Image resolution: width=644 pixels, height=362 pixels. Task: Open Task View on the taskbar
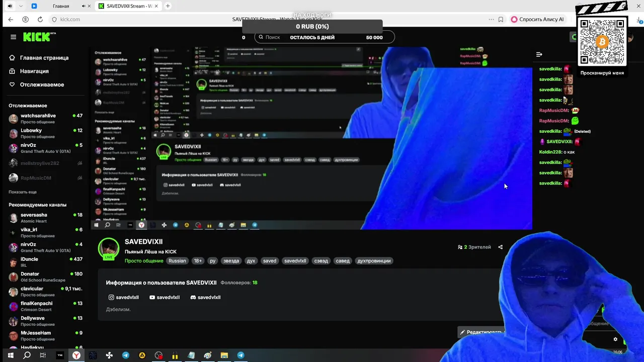(x=43, y=355)
